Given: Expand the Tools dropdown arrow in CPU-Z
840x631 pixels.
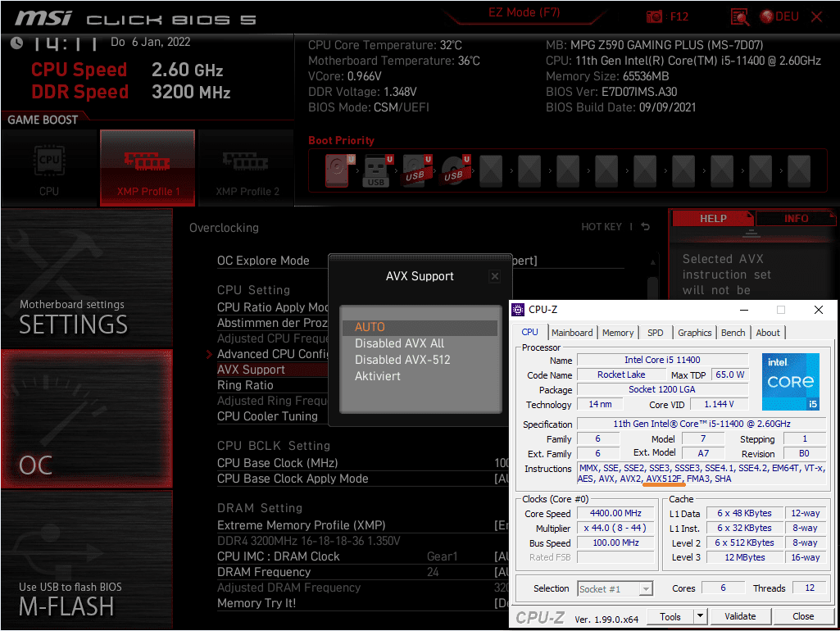Looking at the screenshot, I should click(x=700, y=616).
